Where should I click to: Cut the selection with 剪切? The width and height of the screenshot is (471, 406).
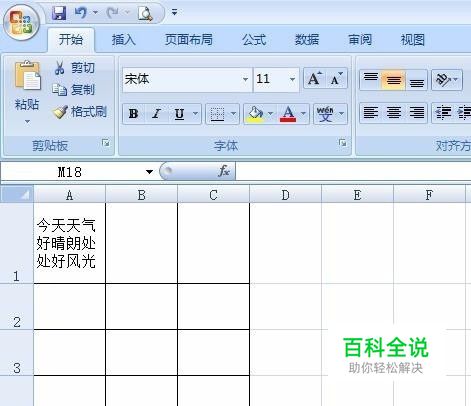[x=74, y=68]
